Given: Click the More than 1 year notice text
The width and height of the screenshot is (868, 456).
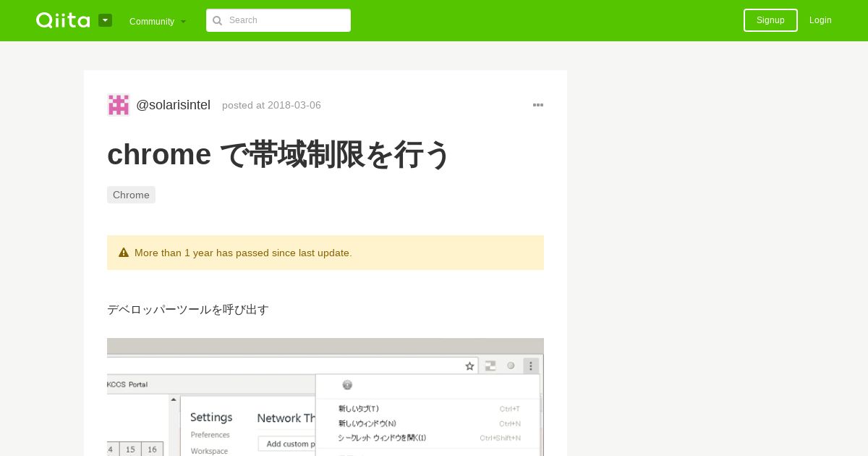Looking at the screenshot, I should click(243, 253).
